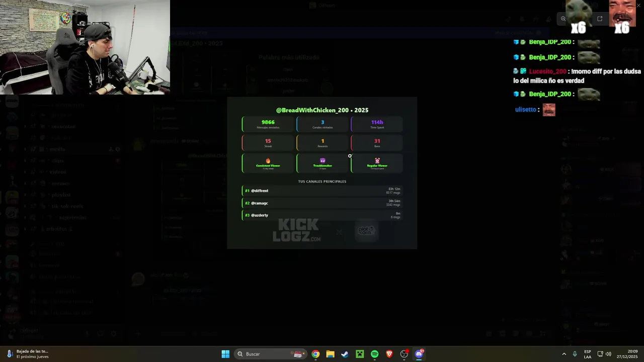Switch to Discord in the taskbar
This screenshot has width=644, height=362.
[x=419, y=354]
